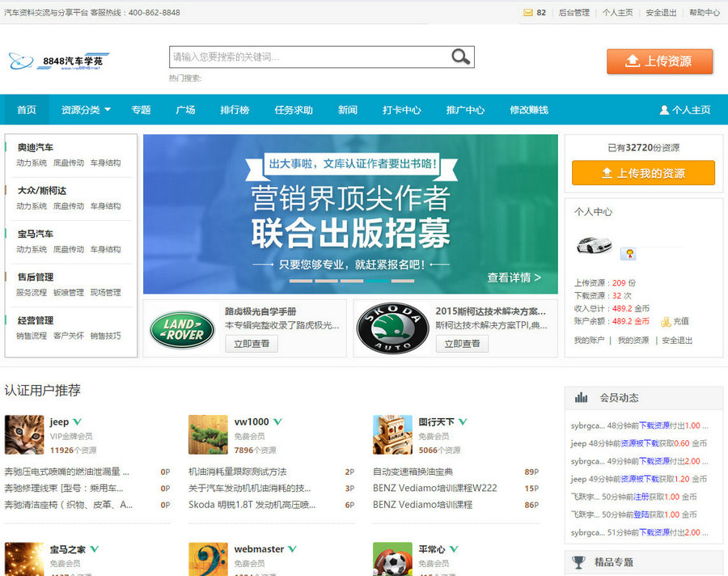The height and width of the screenshot is (576, 728).
Task: Click the orange 上传资源 button
Action: (659, 61)
